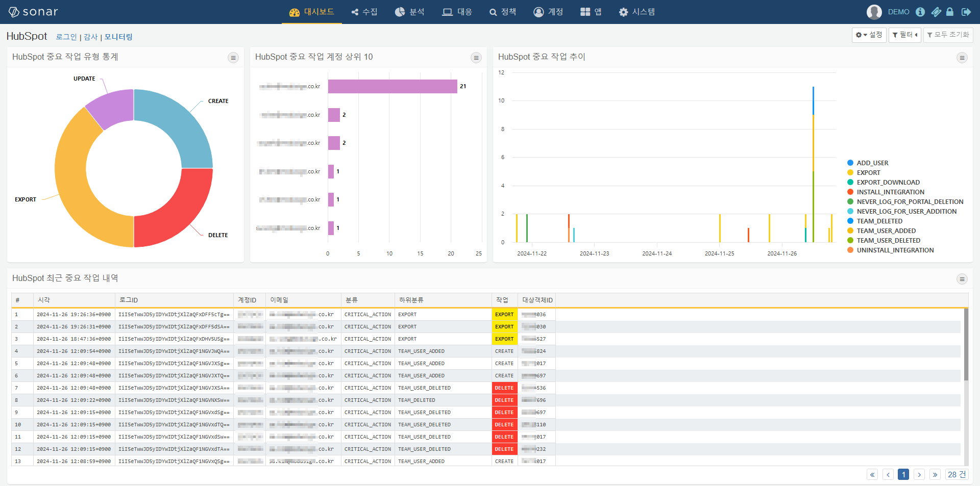Viewport: 980px width, 486px height.
Task: Toggle UNINSTALL_INTEGRATION legend item
Action: click(x=891, y=250)
